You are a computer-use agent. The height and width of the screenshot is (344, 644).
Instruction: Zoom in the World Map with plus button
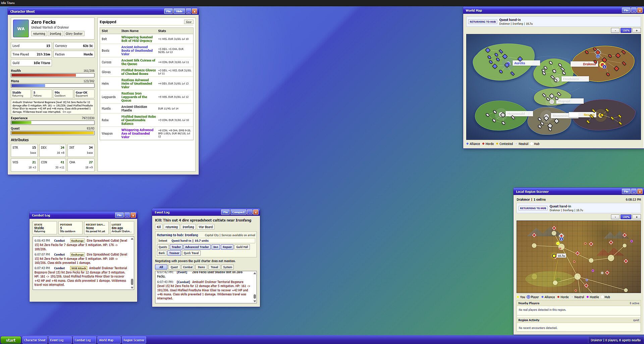637,30
